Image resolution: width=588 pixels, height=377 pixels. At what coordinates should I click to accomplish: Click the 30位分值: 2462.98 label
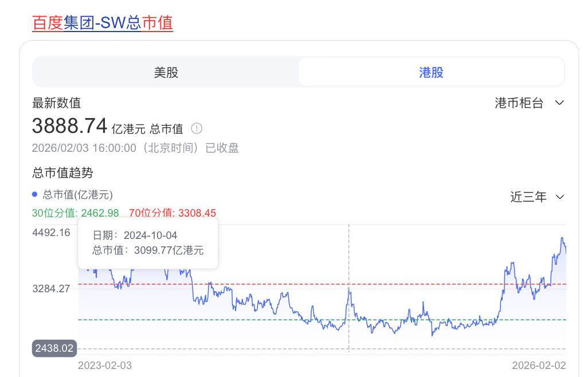click(76, 213)
